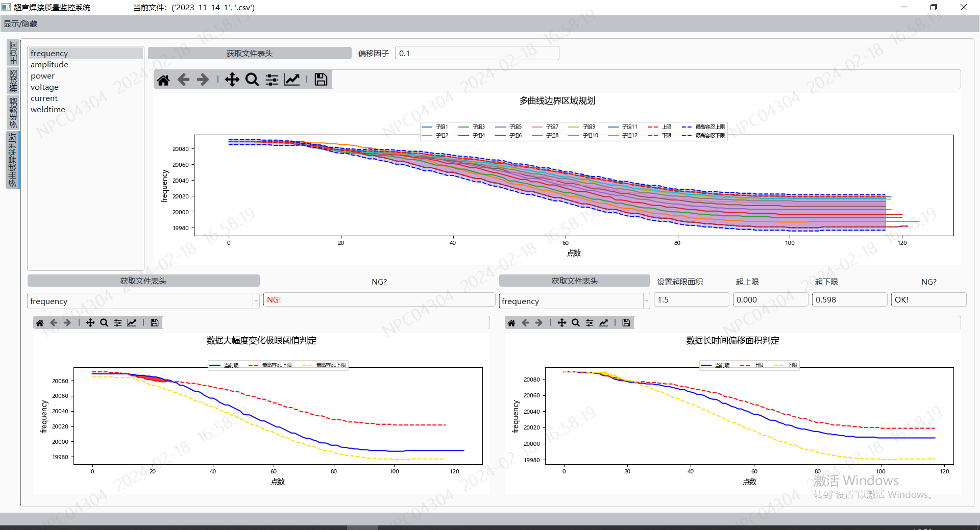Viewport: 980px width, 530px height.
Task: Switch to the 主页面 side tab
Action: click(13, 53)
